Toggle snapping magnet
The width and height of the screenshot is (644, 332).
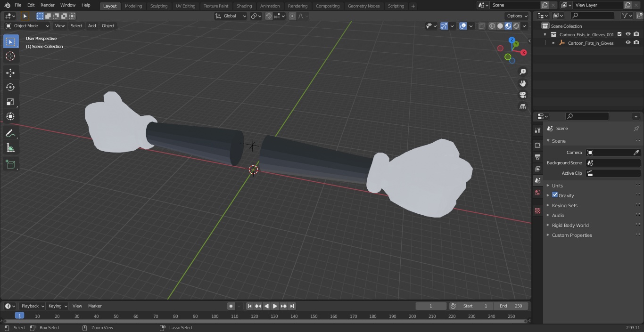269,16
